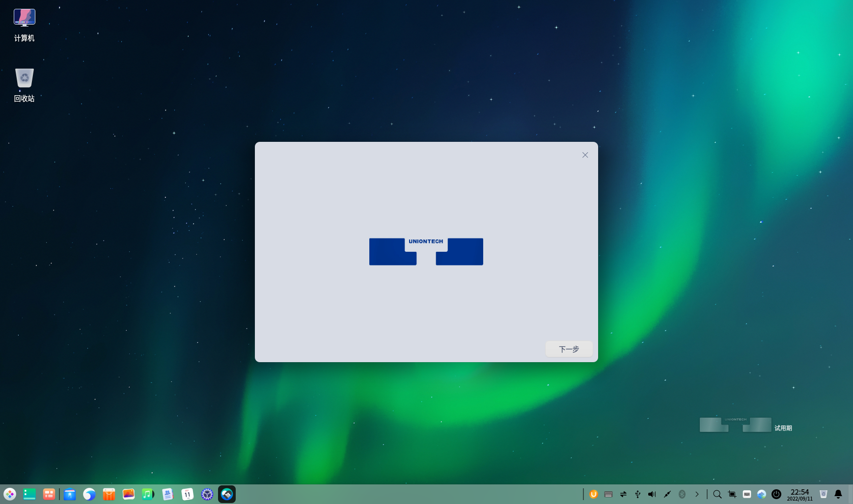The height and width of the screenshot is (504, 853).
Task: Open the multitasking view dock icon
Action: (49, 494)
